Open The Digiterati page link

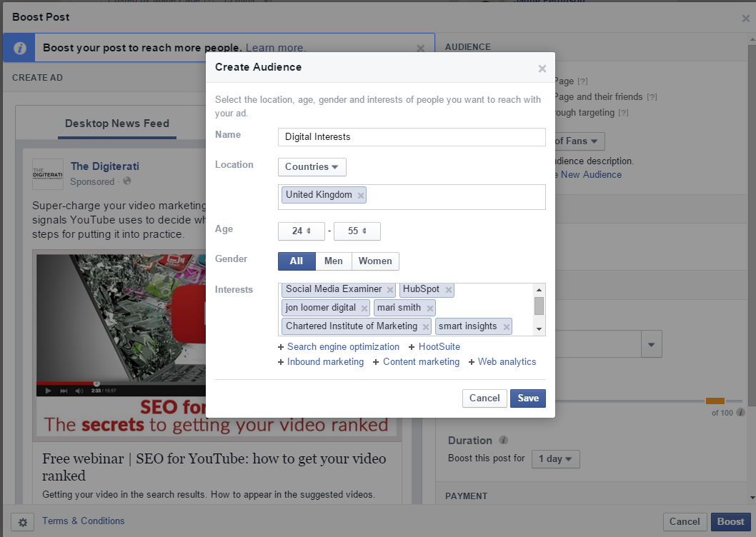tap(104, 166)
